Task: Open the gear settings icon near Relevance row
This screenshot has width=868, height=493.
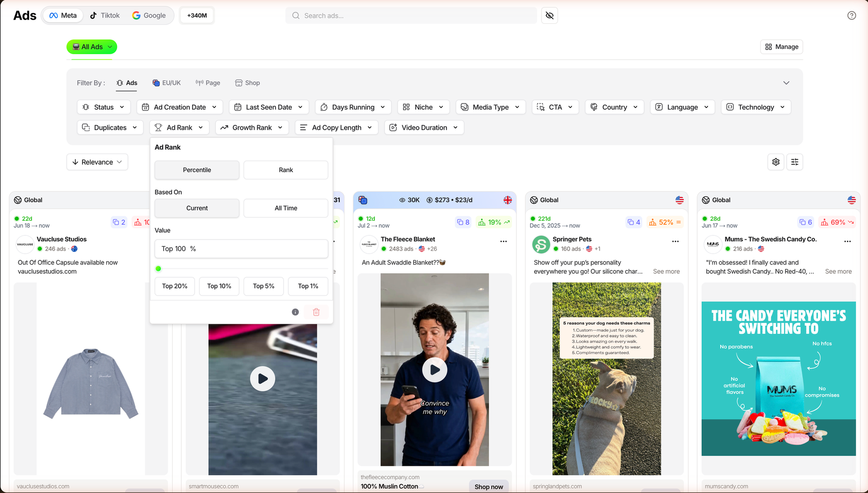Action: click(776, 162)
